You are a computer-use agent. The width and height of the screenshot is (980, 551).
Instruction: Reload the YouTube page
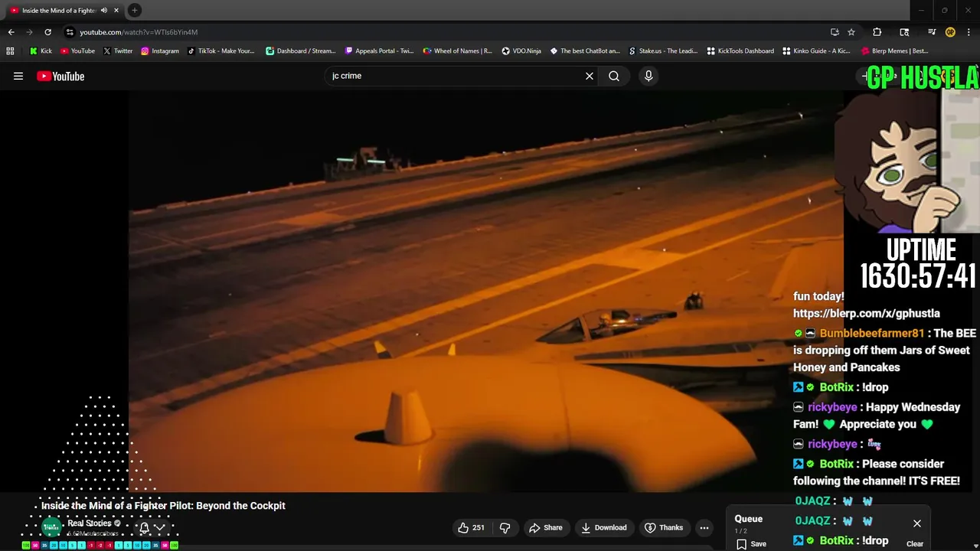[47, 32]
